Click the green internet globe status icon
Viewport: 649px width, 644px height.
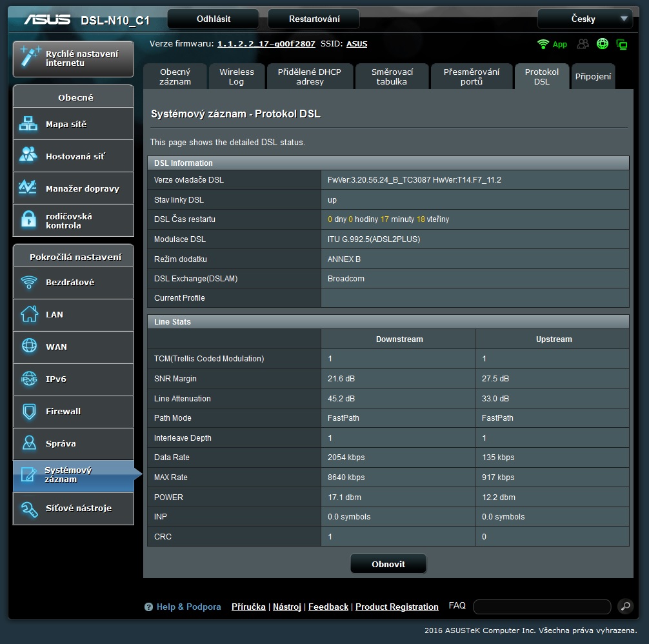click(x=603, y=44)
